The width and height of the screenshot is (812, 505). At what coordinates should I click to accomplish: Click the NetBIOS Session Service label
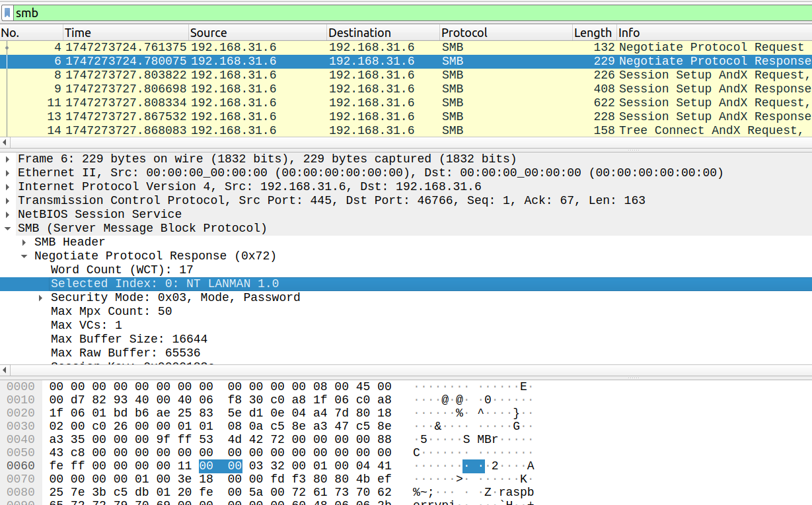(x=100, y=214)
